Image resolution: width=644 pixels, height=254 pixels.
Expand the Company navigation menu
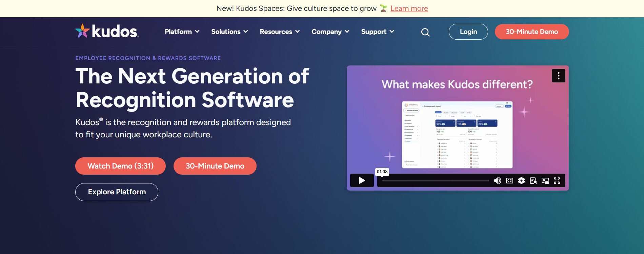tap(330, 32)
